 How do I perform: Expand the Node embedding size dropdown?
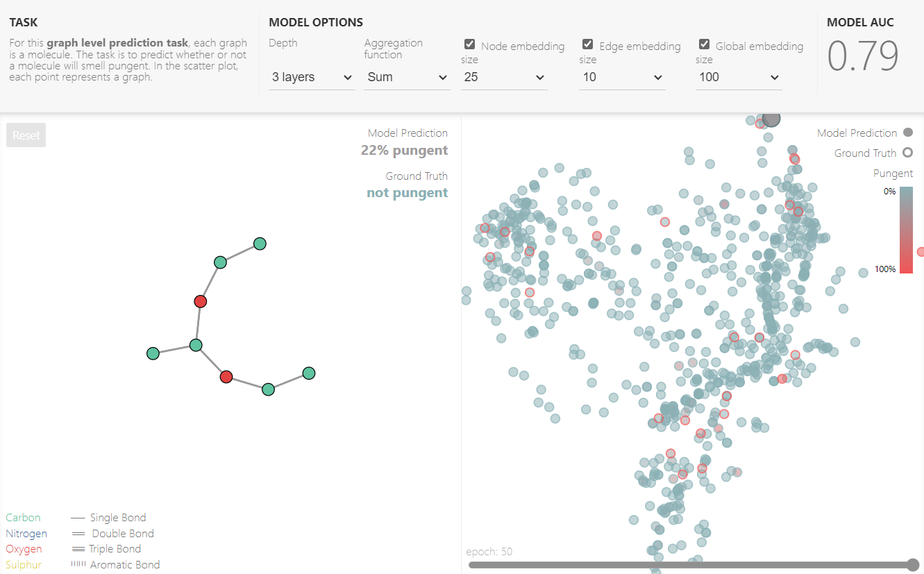point(504,77)
